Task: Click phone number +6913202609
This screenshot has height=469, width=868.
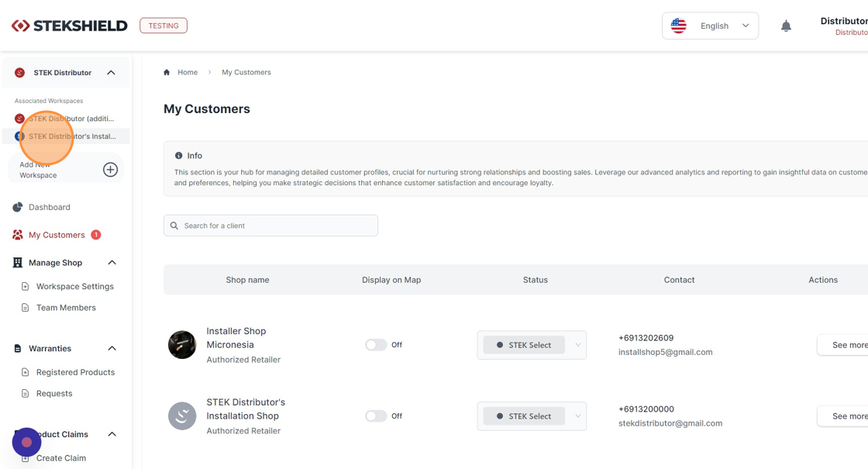Action: click(646, 338)
